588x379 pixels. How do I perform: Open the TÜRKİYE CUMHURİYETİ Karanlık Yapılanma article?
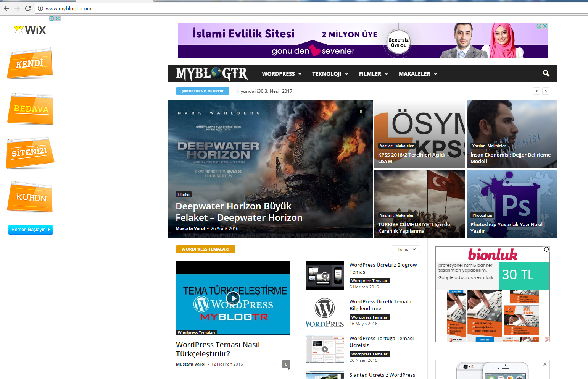(x=414, y=228)
